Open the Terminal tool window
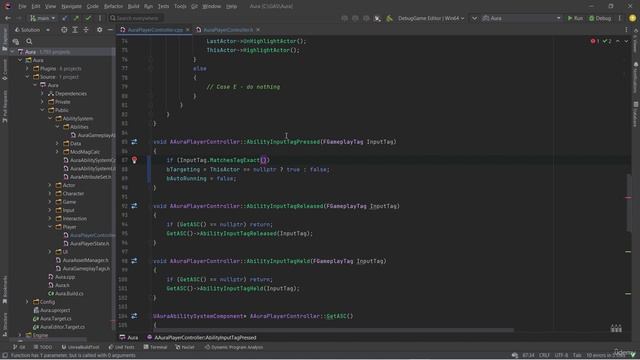This screenshot has width=640, height=360. point(156,347)
